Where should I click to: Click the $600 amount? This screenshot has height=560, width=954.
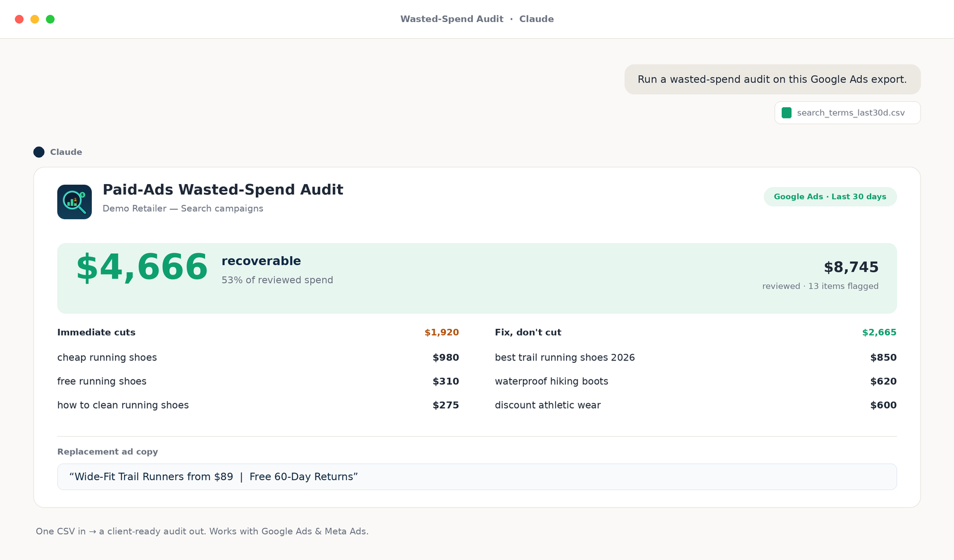coord(883,405)
